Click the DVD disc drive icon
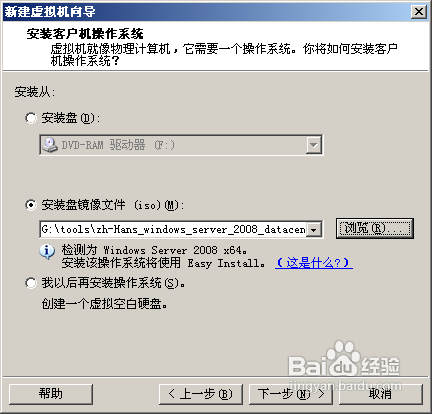This screenshot has width=432, height=414. click(50, 145)
